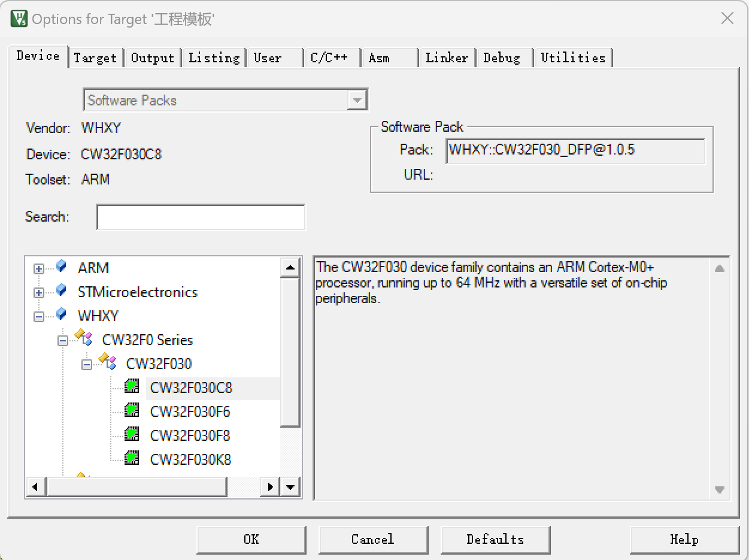Expand the STMicroelectronics vendor node
The image size is (749, 560).
coord(39,293)
